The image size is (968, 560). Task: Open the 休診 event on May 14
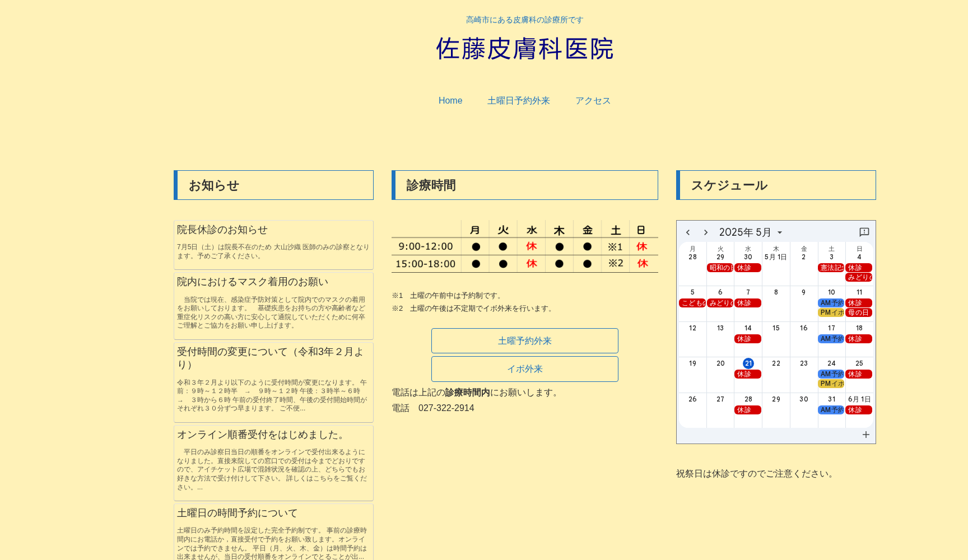(747, 339)
